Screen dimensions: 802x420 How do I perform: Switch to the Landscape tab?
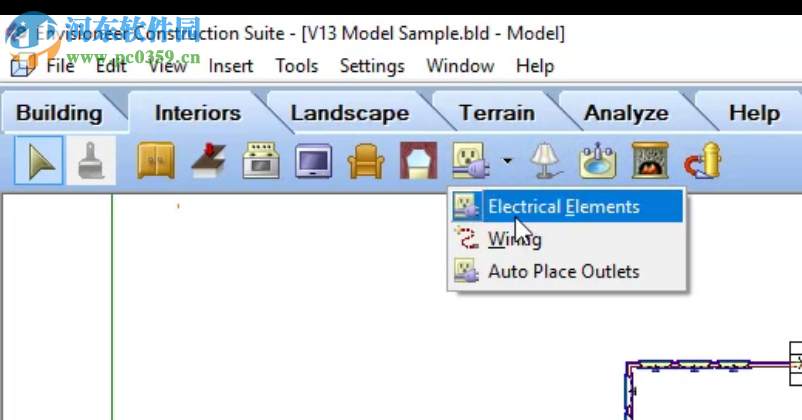click(x=350, y=113)
